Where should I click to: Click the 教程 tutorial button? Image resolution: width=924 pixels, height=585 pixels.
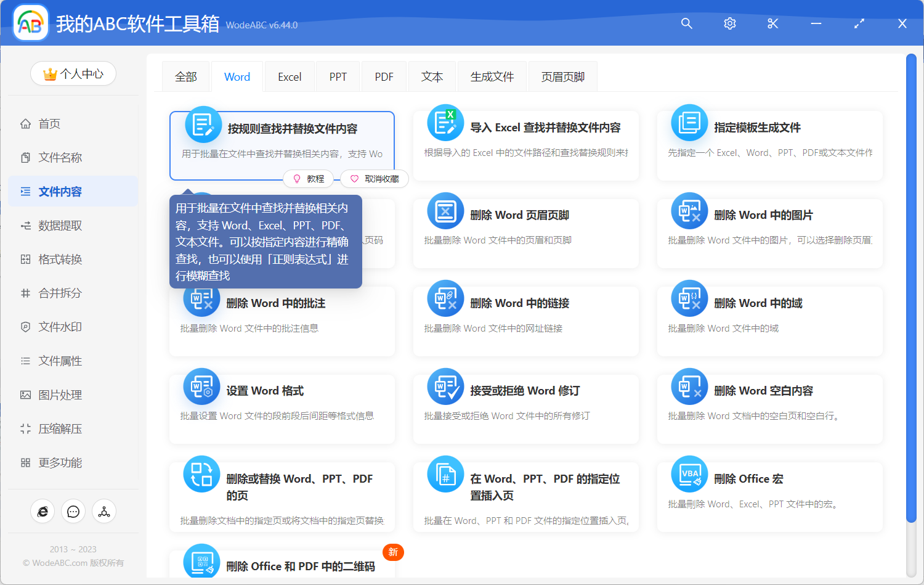click(x=309, y=179)
